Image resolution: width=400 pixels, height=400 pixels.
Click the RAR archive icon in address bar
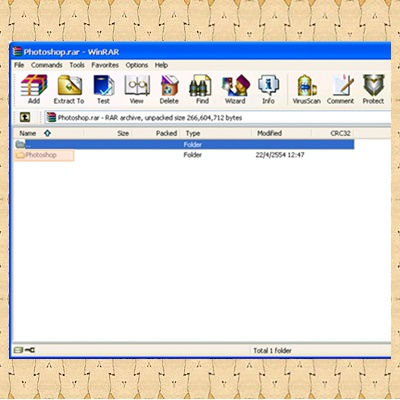coord(51,117)
